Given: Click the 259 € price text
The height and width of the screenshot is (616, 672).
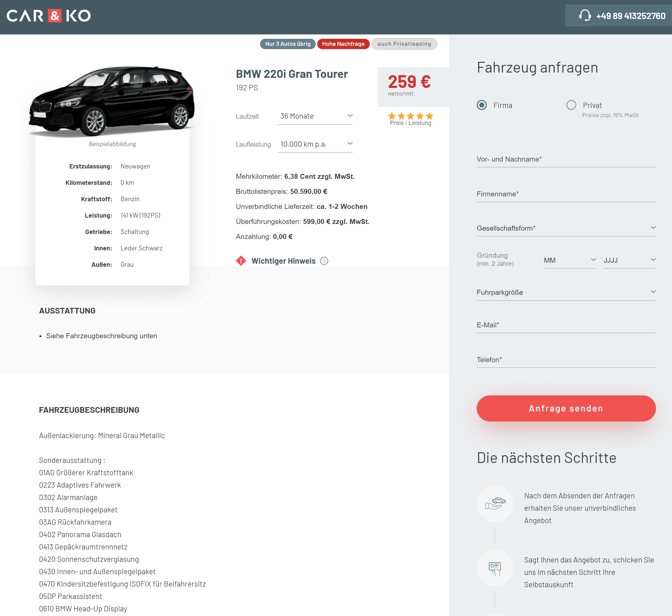Looking at the screenshot, I should pyautogui.click(x=409, y=82).
